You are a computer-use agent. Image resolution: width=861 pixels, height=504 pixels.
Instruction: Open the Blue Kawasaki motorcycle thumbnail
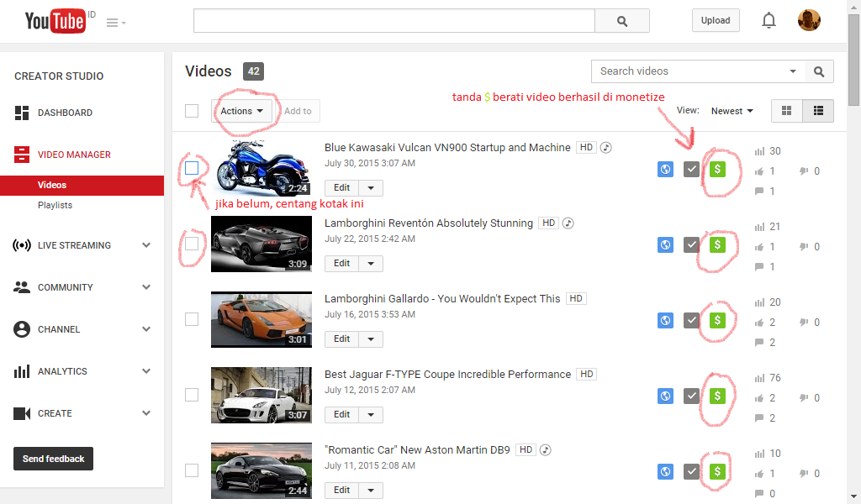pos(261,168)
